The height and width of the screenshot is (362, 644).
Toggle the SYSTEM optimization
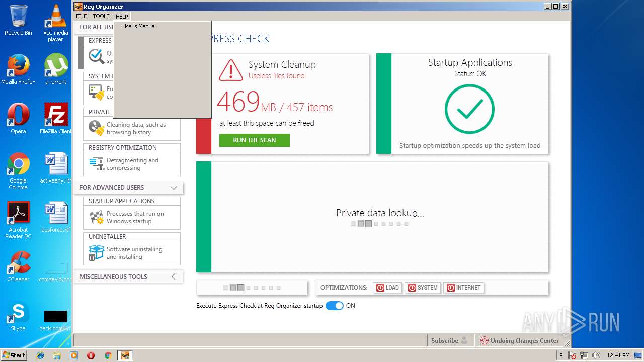pos(423,288)
